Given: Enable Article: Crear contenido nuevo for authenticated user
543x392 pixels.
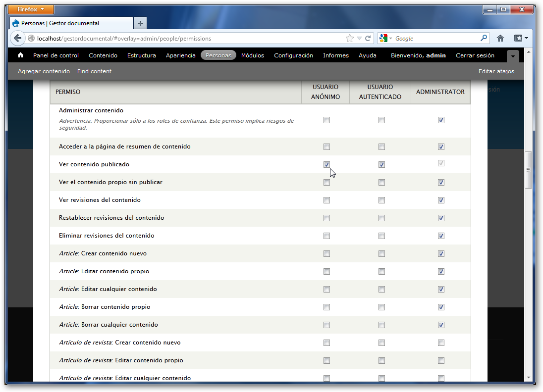Looking at the screenshot, I should [x=381, y=254].
